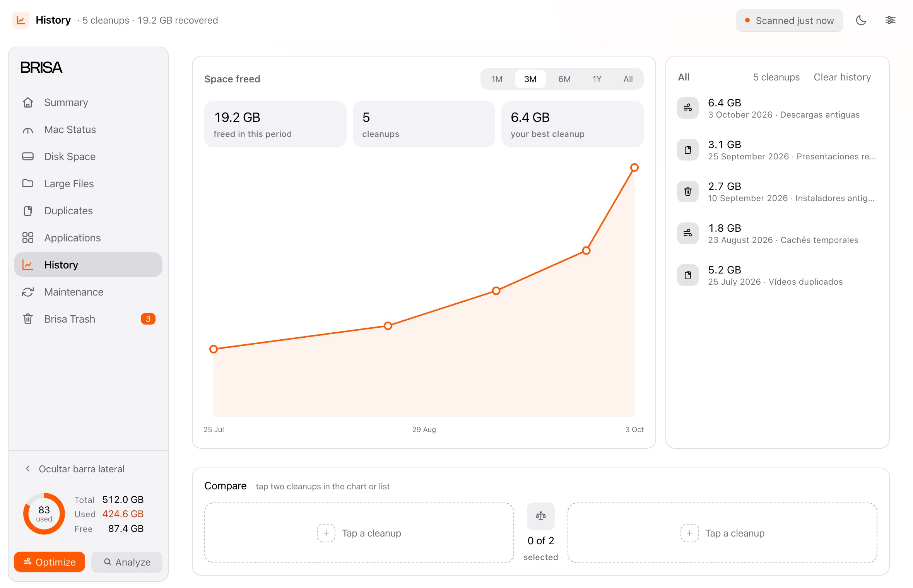Switch the chart to 1Y range
Viewport: 913px width, 588px height.
(x=597, y=79)
